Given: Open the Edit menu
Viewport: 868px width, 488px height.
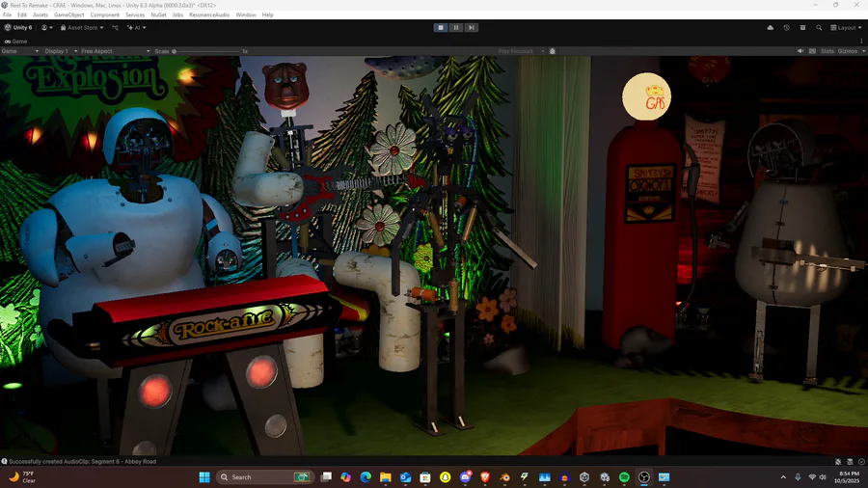Looking at the screenshot, I should tap(22, 14).
